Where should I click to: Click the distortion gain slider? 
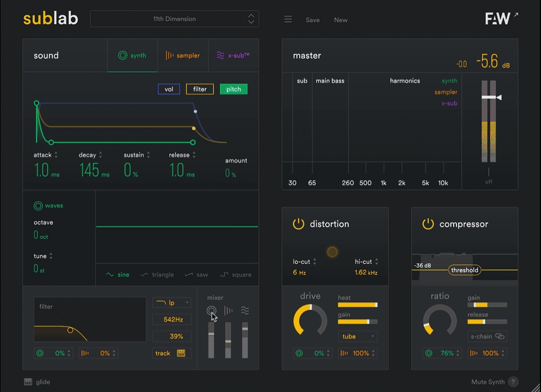pos(357,322)
